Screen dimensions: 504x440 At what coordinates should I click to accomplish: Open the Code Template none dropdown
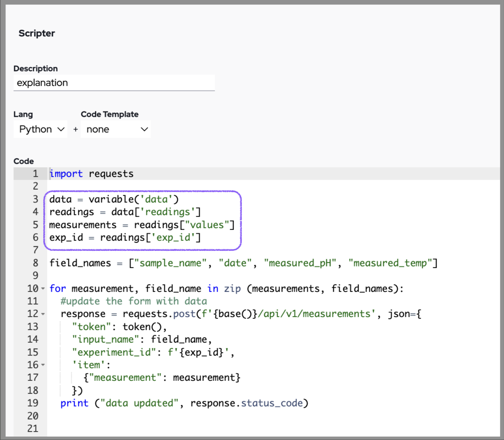point(116,129)
